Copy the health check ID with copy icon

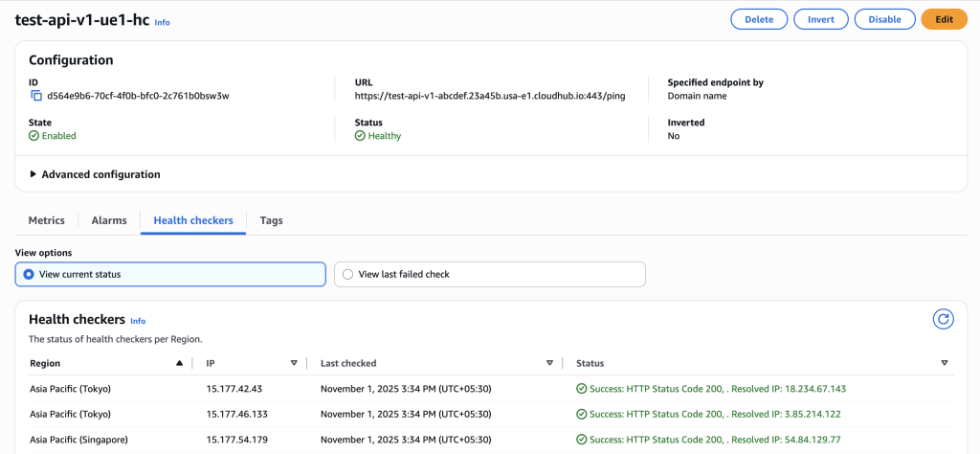click(x=36, y=96)
